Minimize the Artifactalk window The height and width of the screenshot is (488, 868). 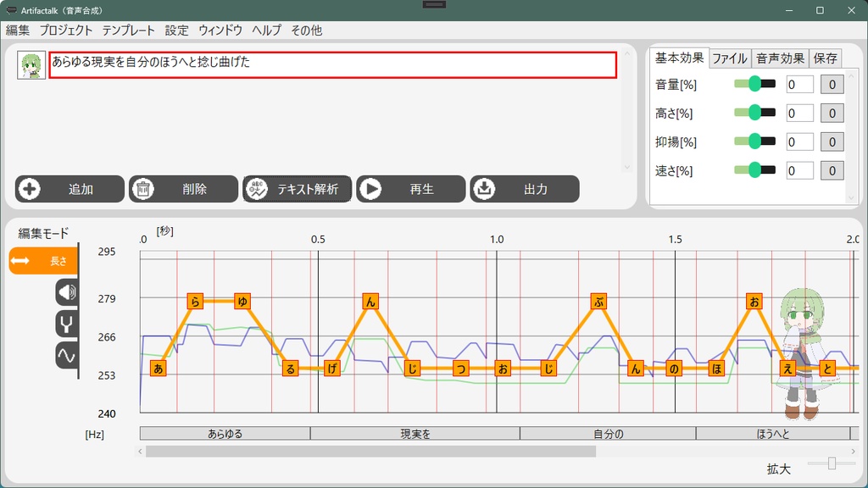pyautogui.click(x=789, y=10)
